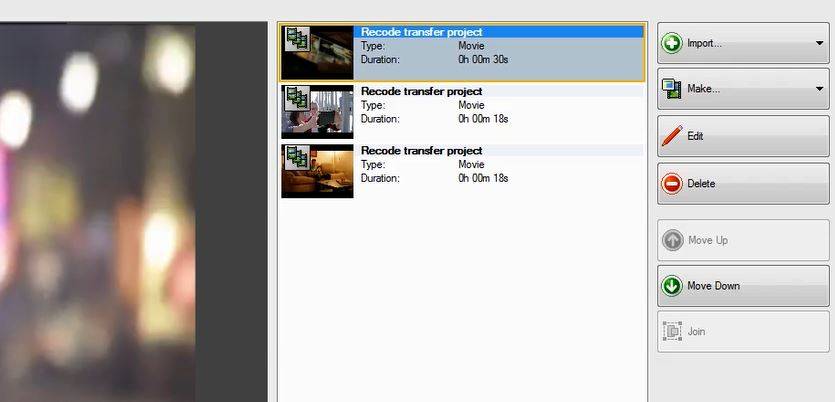Click the Join icon
The image size is (835, 402).
672,331
